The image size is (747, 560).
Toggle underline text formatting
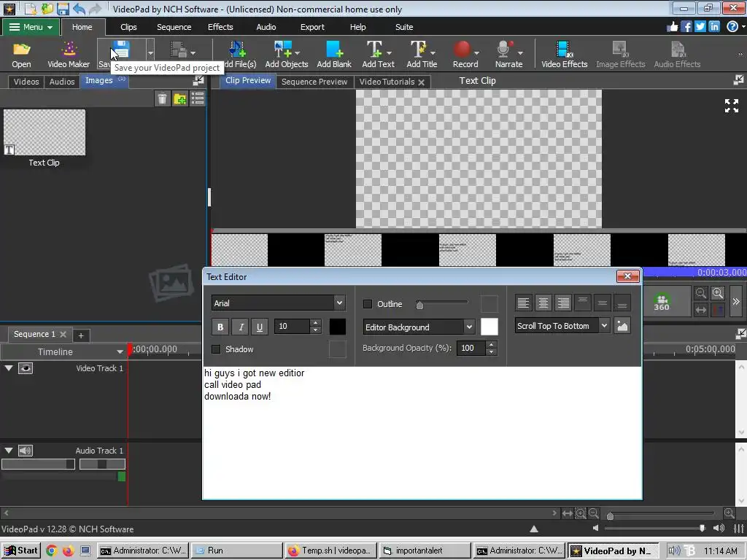click(260, 327)
